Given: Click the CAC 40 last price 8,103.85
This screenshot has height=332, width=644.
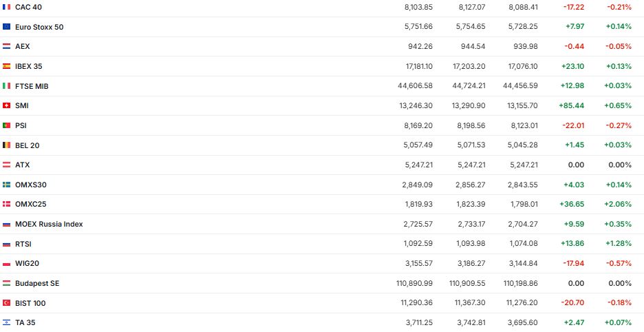Looking at the screenshot, I should [418, 7].
